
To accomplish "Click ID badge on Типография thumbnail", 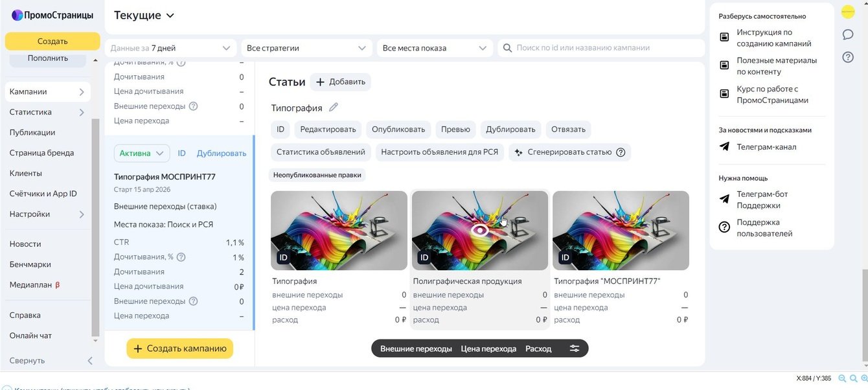I will point(283,258).
